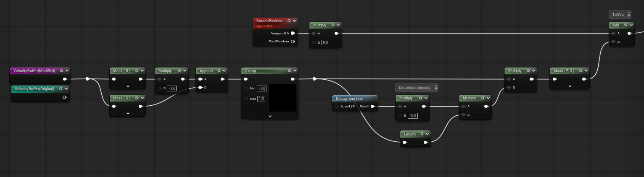
Task: Click the preview icon on Add node
Action: point(626,25)
